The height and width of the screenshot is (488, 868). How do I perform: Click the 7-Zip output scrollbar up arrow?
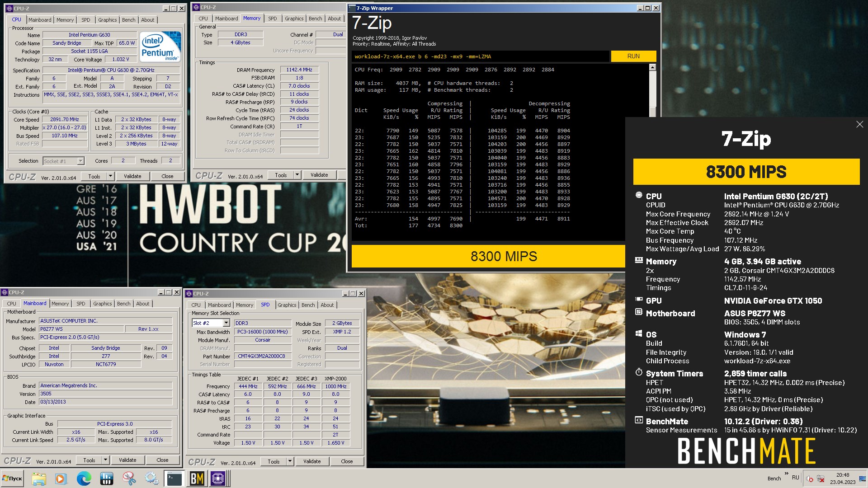pyautogui.click(x=652, y=67)
